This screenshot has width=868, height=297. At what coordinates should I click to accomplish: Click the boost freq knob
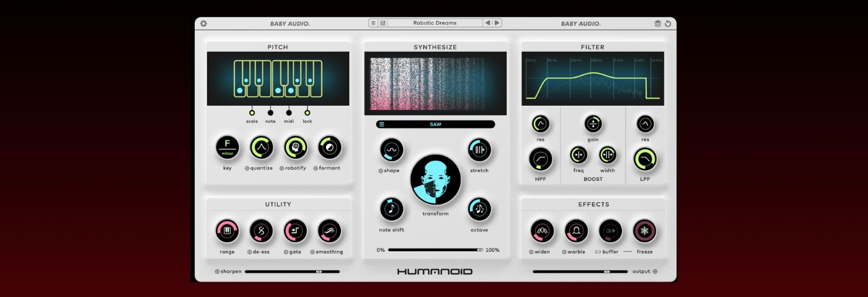(x=578, y=155)
